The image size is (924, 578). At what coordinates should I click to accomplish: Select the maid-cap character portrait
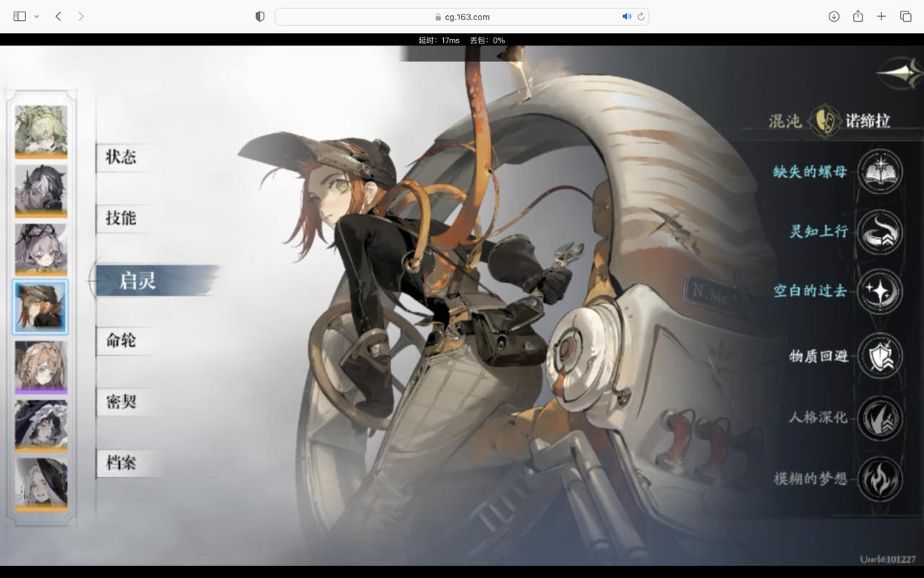[x=41, y=426]
